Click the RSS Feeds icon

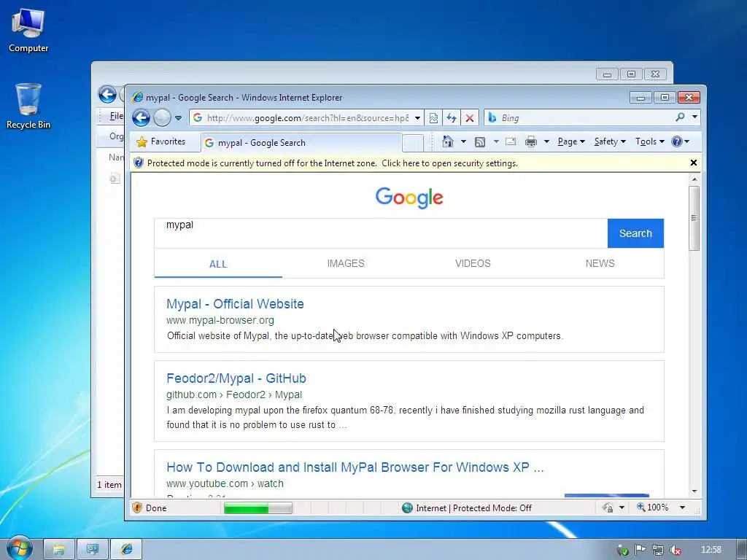coord(480,142)
